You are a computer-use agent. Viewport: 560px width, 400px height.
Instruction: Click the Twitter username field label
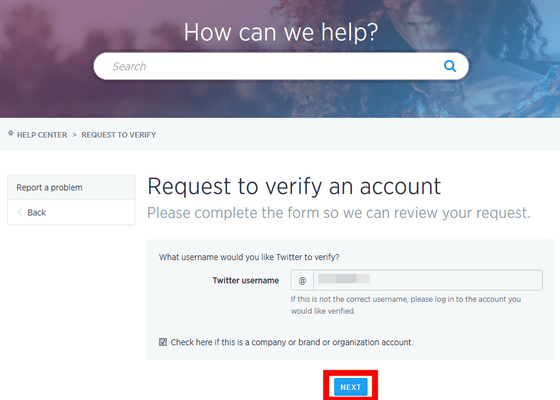point(246,281)
